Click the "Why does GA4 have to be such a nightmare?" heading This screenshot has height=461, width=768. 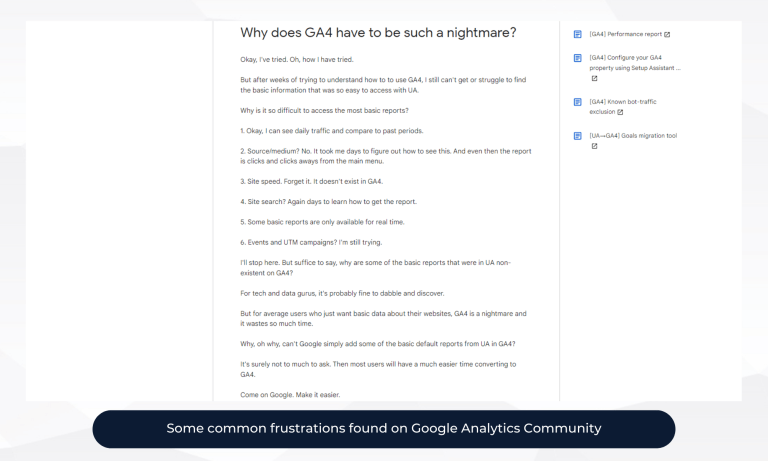pos(378,33)
